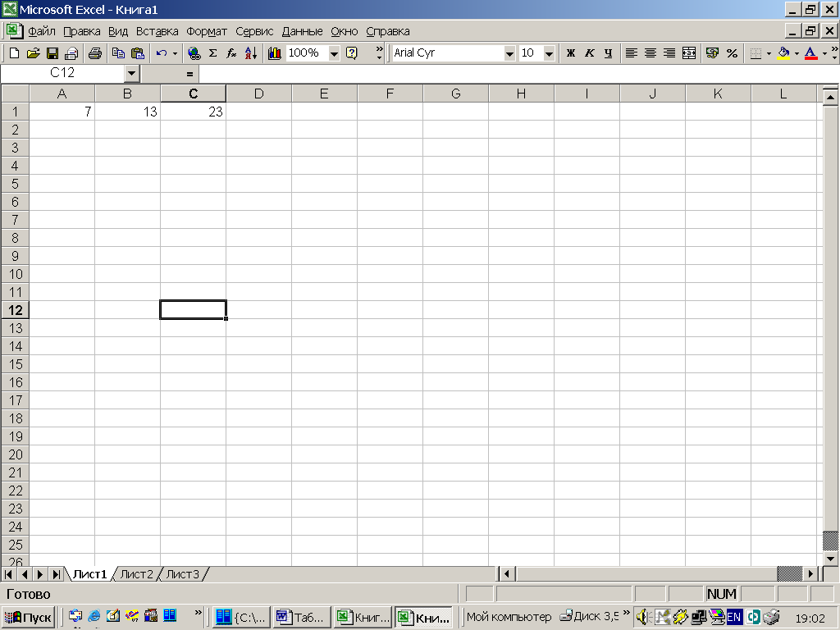
Task: Switch to the Таб... Word taskbar button
Action: [x=301, y=617]
